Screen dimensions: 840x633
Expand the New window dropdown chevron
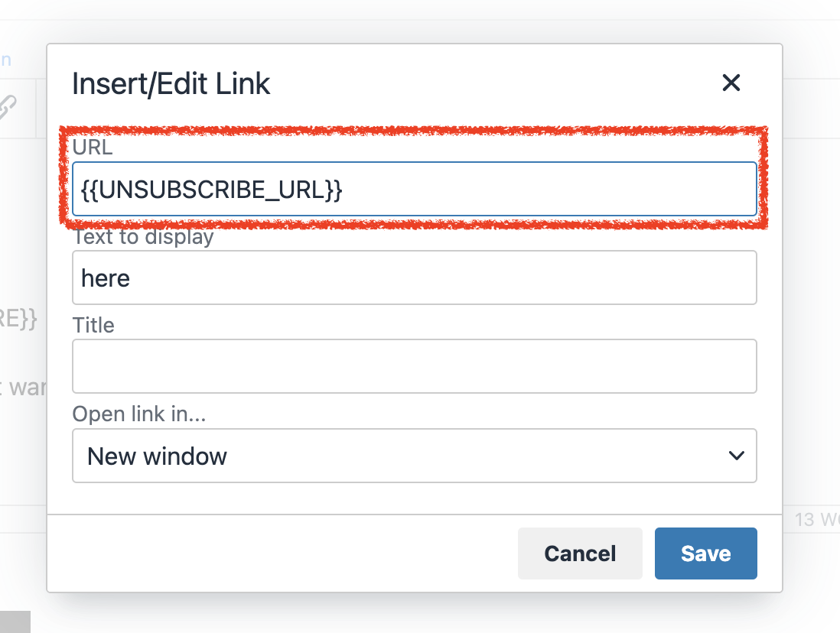[x=737, y=456]
